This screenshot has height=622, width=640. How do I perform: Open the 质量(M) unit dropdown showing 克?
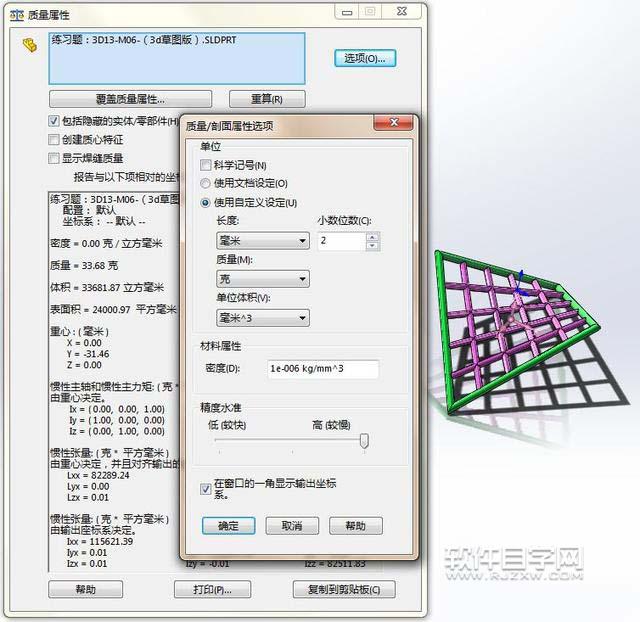click(262, 279)
